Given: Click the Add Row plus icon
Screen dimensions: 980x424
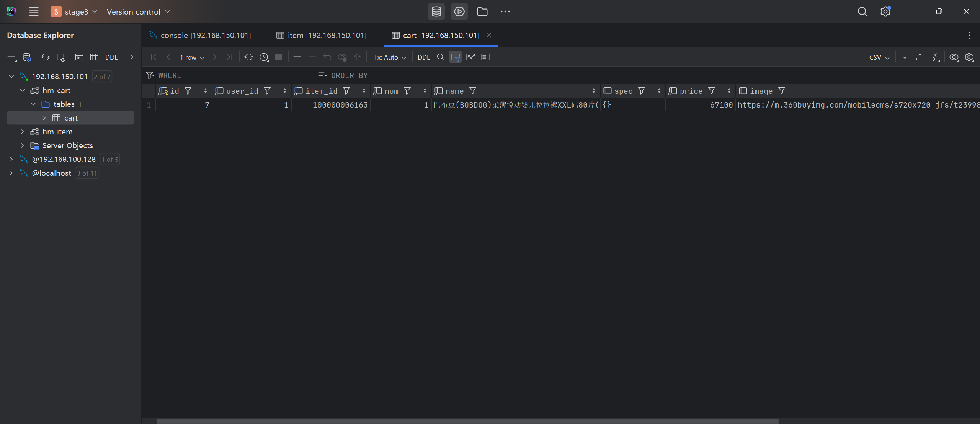Looking at the screenshot, I should 297,57.
